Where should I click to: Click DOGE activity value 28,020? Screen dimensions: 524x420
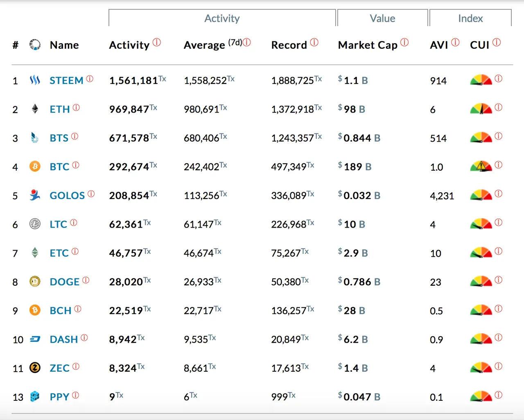click(126, 282)
